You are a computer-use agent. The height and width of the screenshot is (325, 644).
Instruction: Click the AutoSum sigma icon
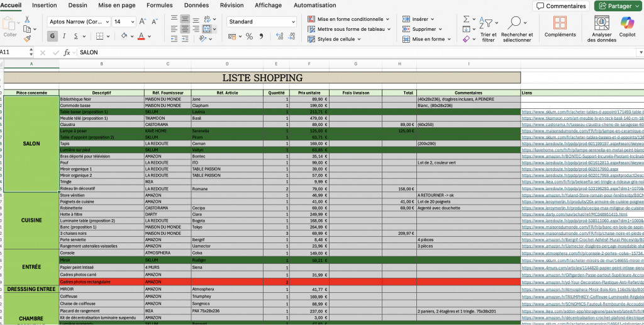pyautogui.click(x=465, y=20)
